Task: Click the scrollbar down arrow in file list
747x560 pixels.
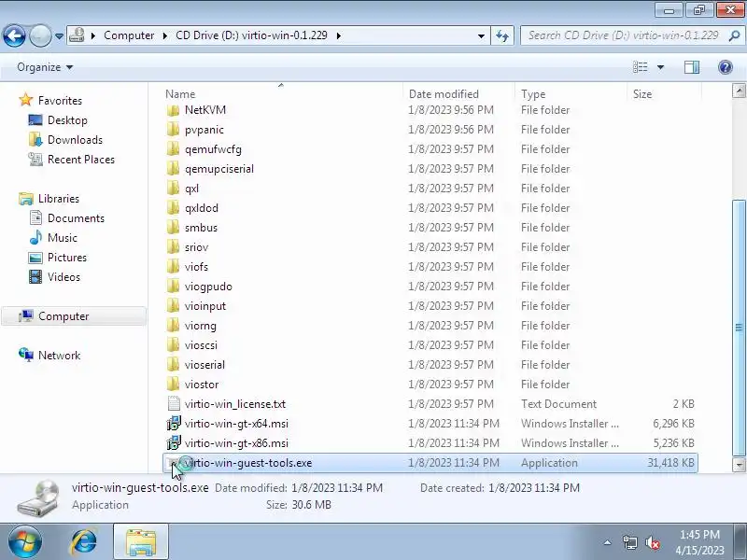Action: (x=739, y=464)
